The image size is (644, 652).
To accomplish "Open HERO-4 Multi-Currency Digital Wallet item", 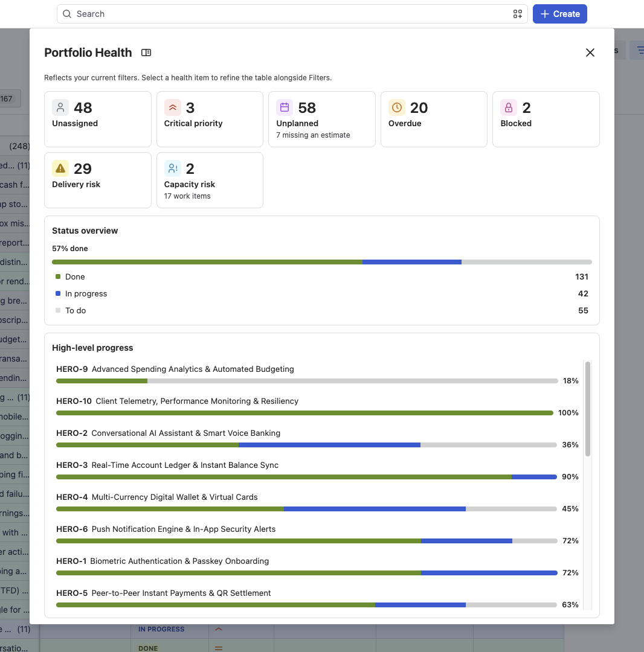I will coord(157,497).
